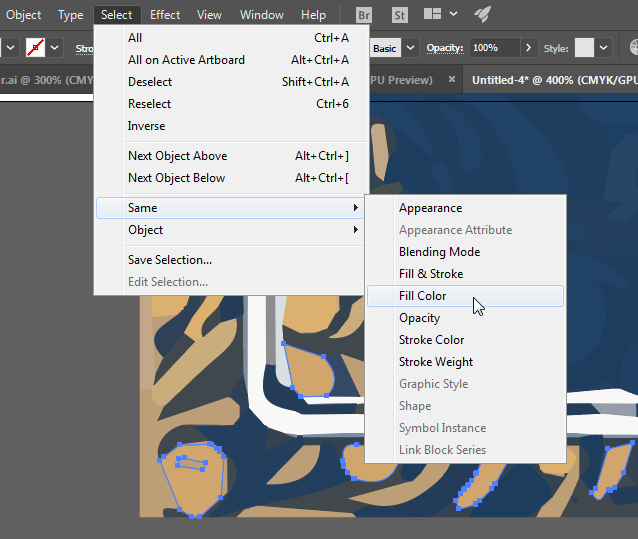Switch to the r.ai @ 300% document tab
Screen dimensions: 638x539
pyautogui.click(x=47, y=80)
